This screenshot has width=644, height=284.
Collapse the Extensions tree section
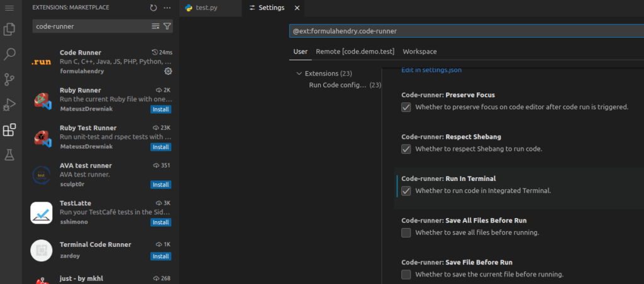(299, 74)
